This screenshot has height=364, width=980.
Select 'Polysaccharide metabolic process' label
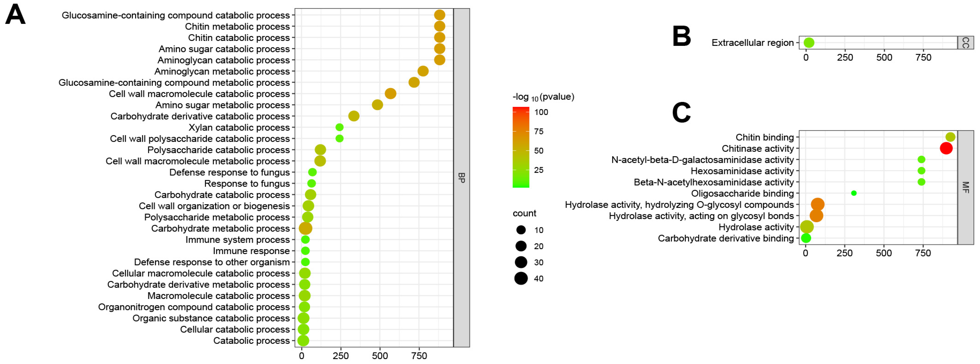pos(217,217)
